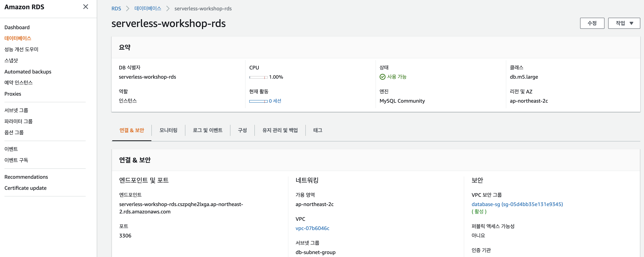Open 옵션 그룹 sidebar item
This screenshot has width=644, height=257.
pos(14,132)
